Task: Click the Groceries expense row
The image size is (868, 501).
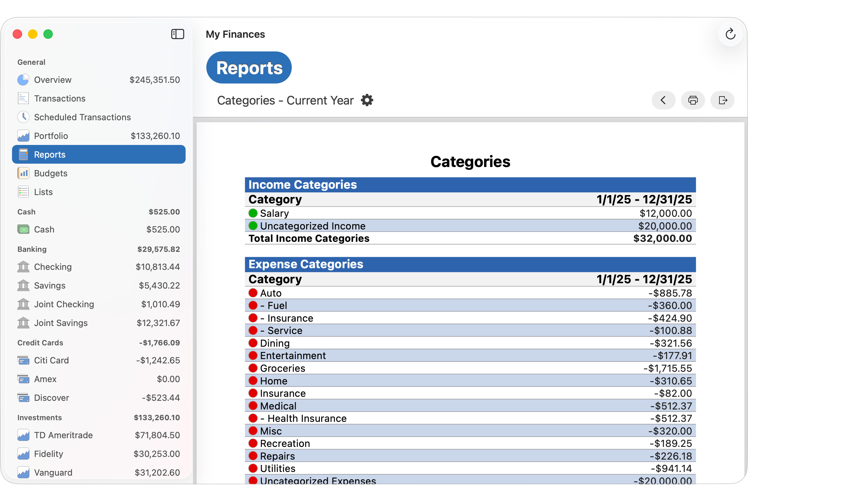Action: (x=282, y=368)
